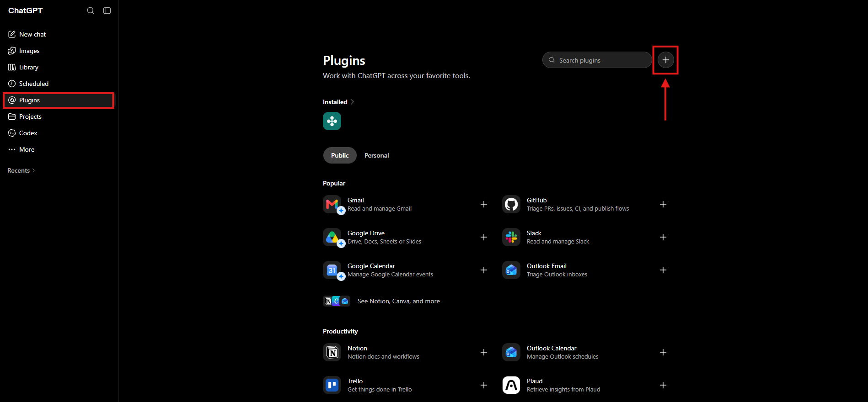Click the Slack plugin icon

pos(511,237)
